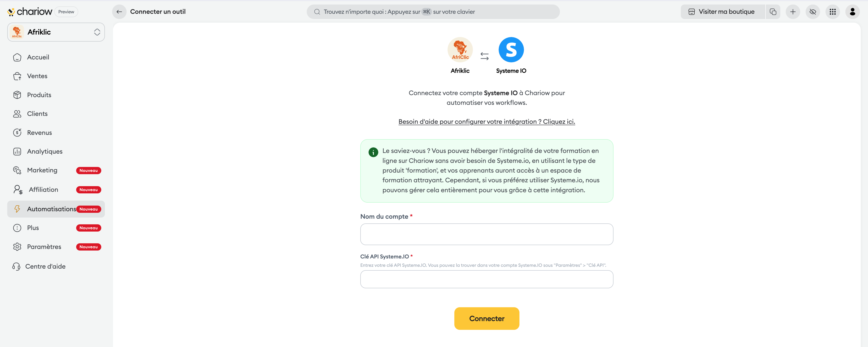The width and height of the screenshot is (868, 347).
Task: Open the user profile avatar
Action: [852, 12]
